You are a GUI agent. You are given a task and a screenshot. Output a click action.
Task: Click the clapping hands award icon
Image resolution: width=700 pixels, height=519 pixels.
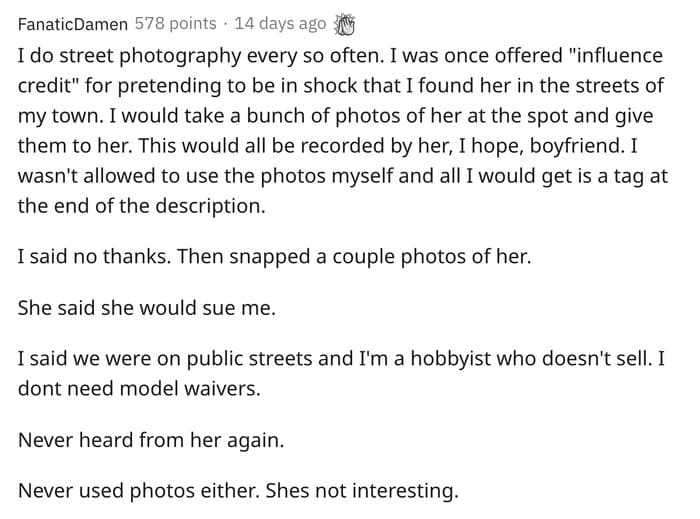tap(344, 24)
